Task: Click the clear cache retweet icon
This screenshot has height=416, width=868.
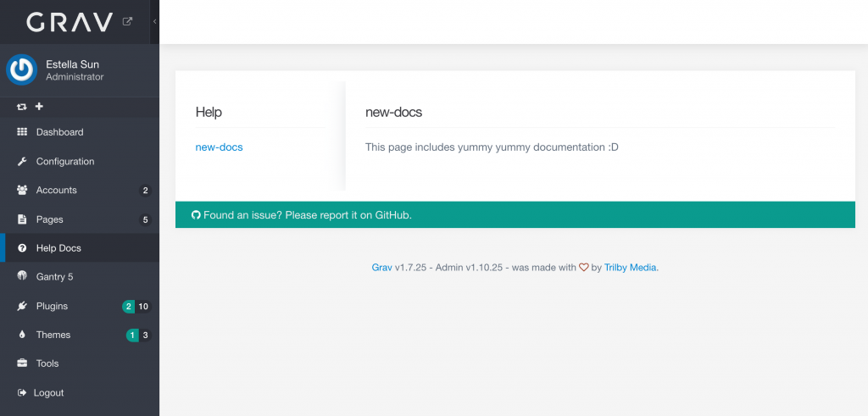Action: 21,107
